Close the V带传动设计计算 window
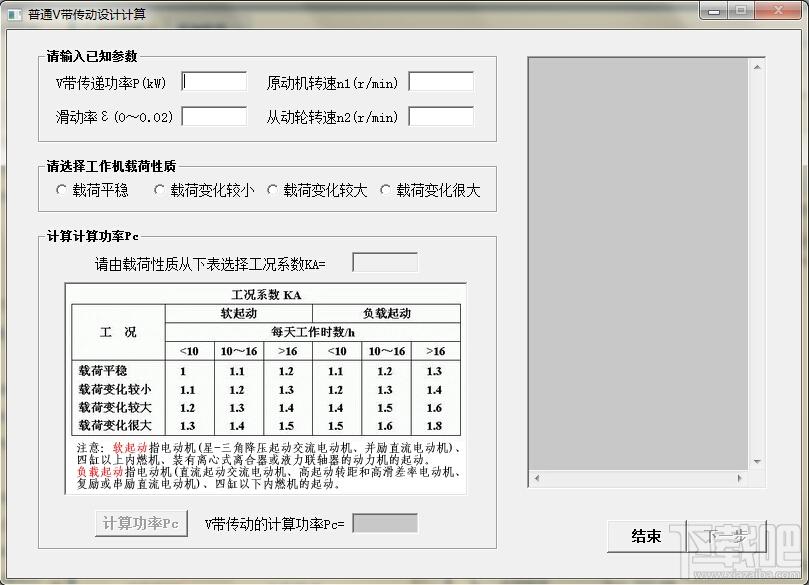 778,10
